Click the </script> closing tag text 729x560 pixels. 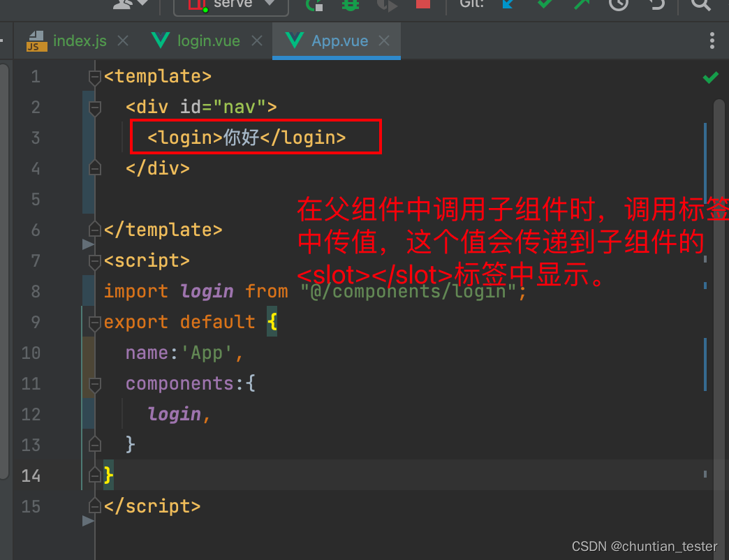(x=152, y=506)
